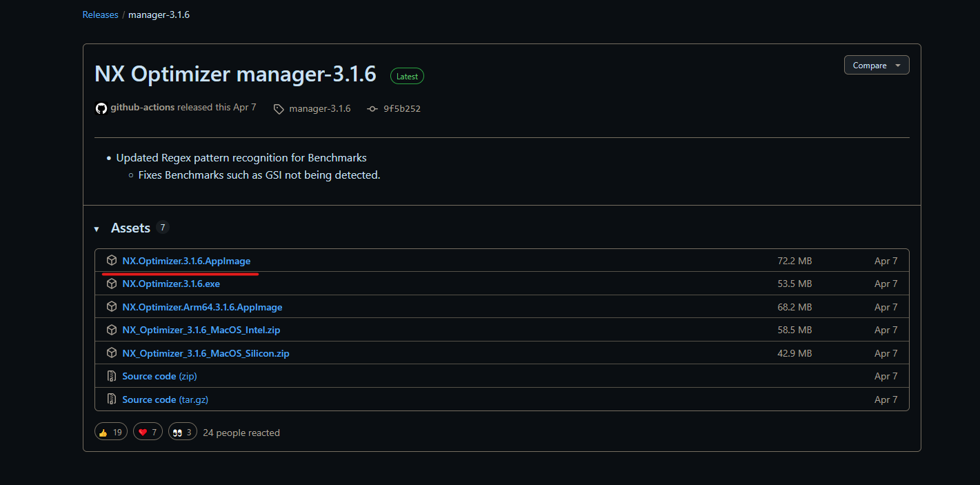This screenshot has height=485, width=980.
Task: Click package icon for Arm64 AppImage asset
Action: click(x=112, y=307)
